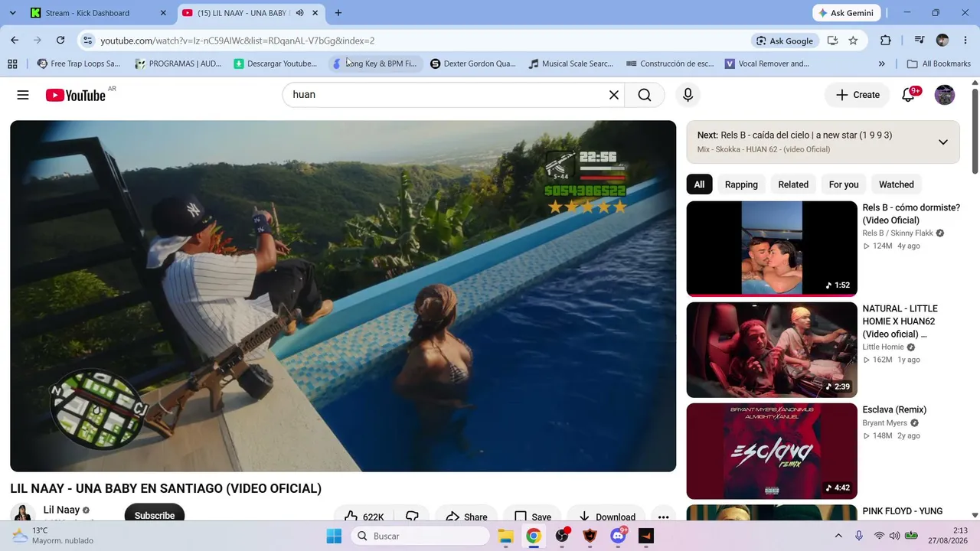Open the Chrome three-dot menu
This screenshot has width=980, height=551.
tap(965, 41)
